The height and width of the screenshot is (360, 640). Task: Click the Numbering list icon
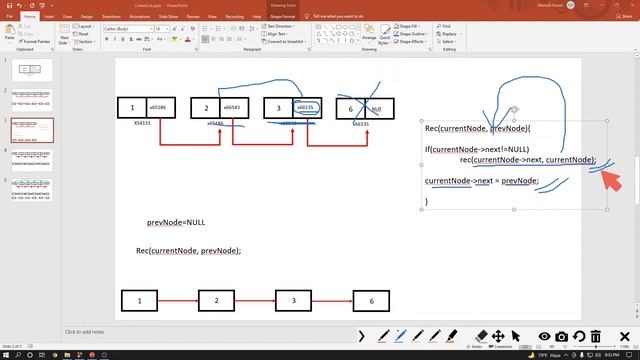(218, 29)
